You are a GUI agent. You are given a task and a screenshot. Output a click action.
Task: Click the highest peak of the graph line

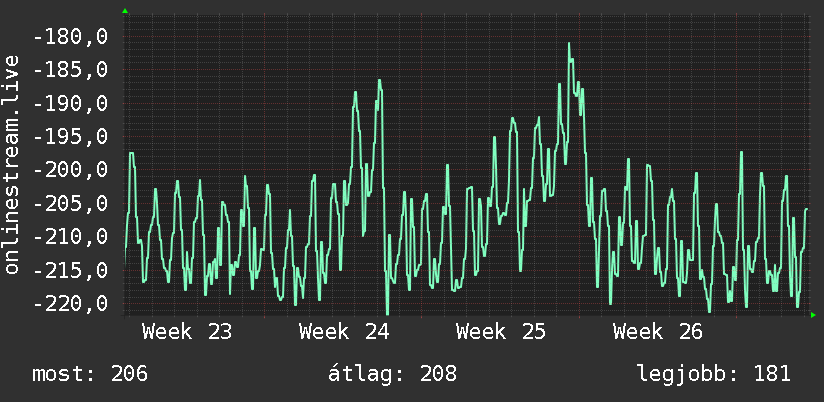tap(569, 44)
